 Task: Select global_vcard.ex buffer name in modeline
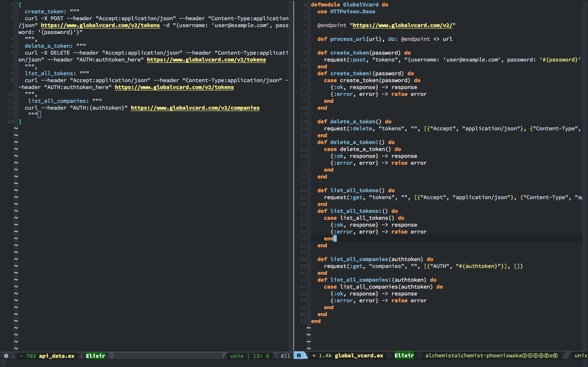[359, 356]
